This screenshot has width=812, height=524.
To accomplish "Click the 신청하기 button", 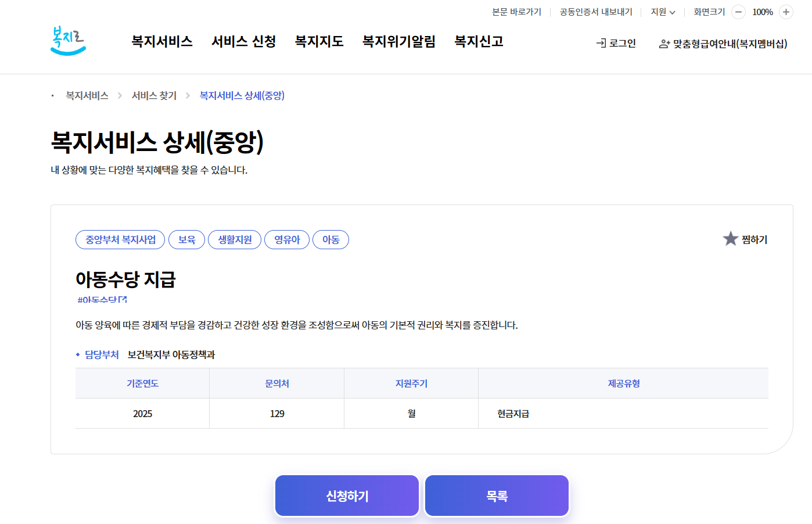I will [347, 495].
